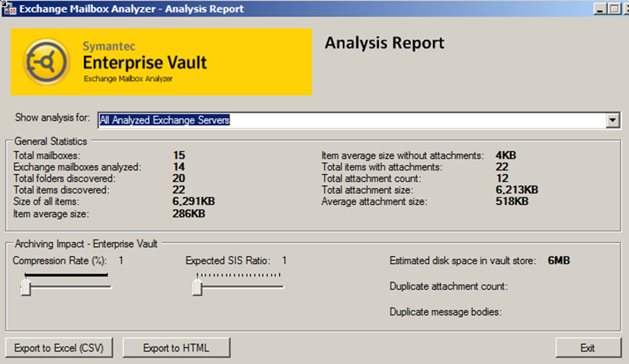Click the estimated disk space value 6MB
Screen dimensions: 629x364
click(559, 261)
